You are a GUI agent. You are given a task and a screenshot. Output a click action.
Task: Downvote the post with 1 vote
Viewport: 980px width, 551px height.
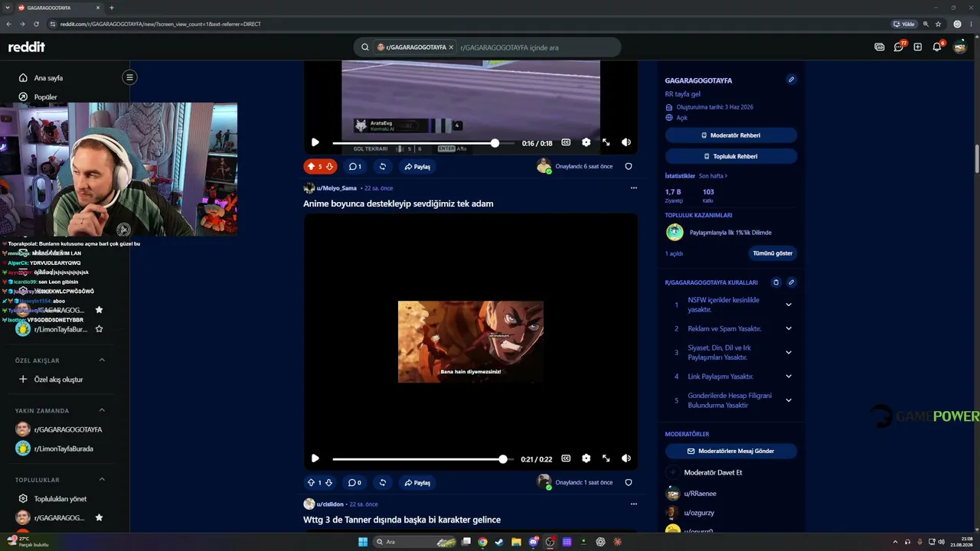coord(329,482)
